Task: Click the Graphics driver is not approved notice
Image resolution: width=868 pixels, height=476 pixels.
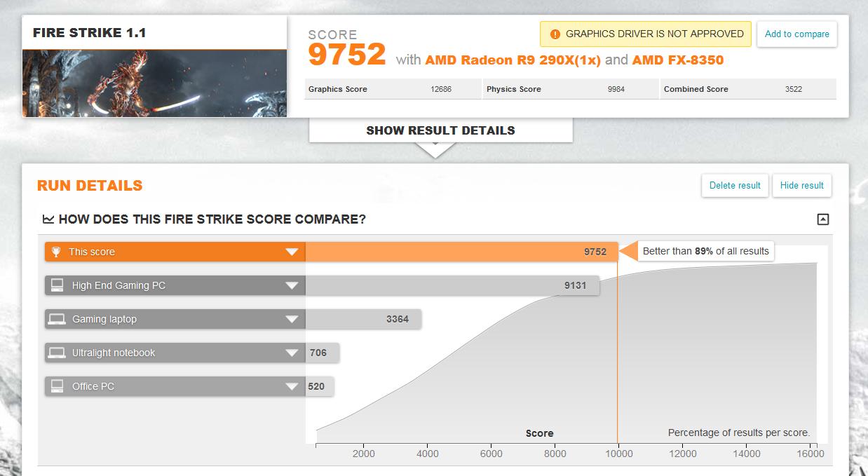Action: tap(645, 34)
